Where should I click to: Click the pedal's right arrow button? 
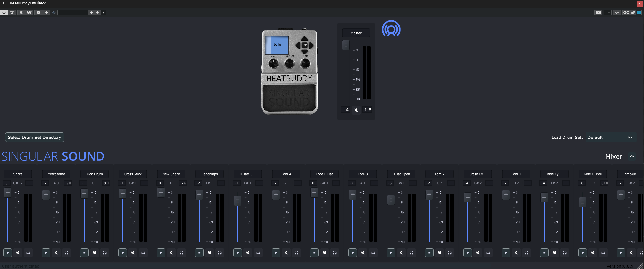point(311,45)
